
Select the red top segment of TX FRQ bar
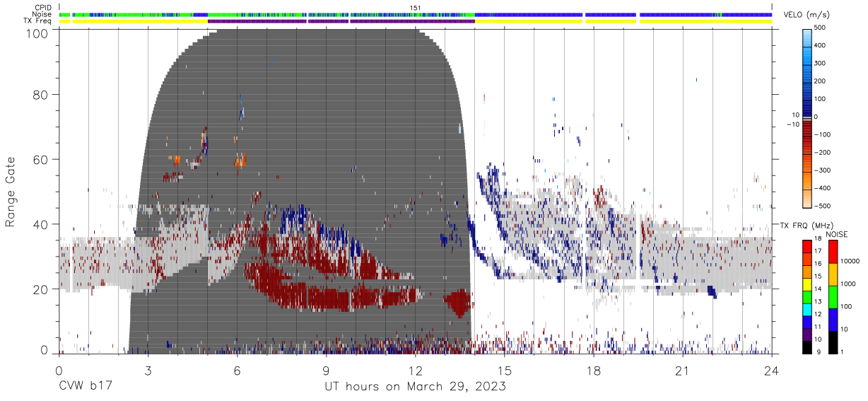[x=807, y=246]
